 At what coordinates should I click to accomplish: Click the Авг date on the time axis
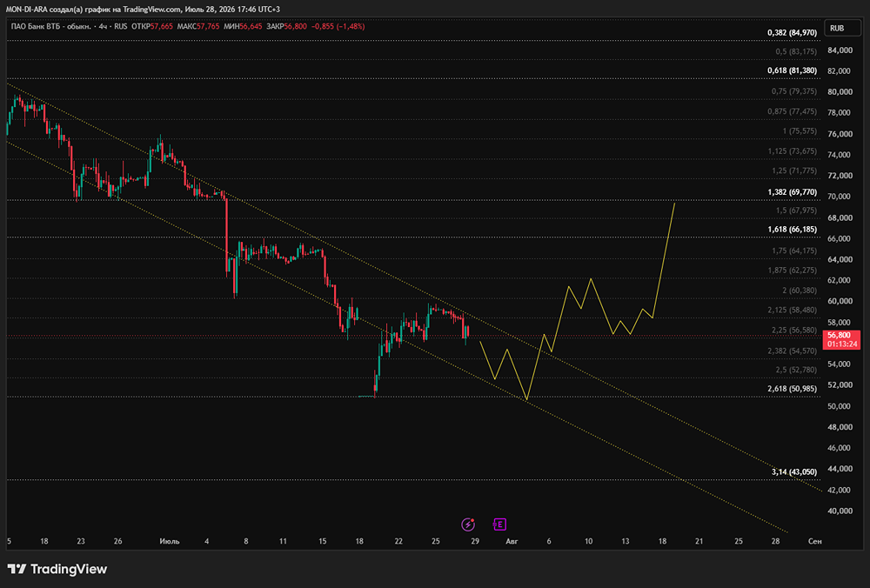click(512, 541)
